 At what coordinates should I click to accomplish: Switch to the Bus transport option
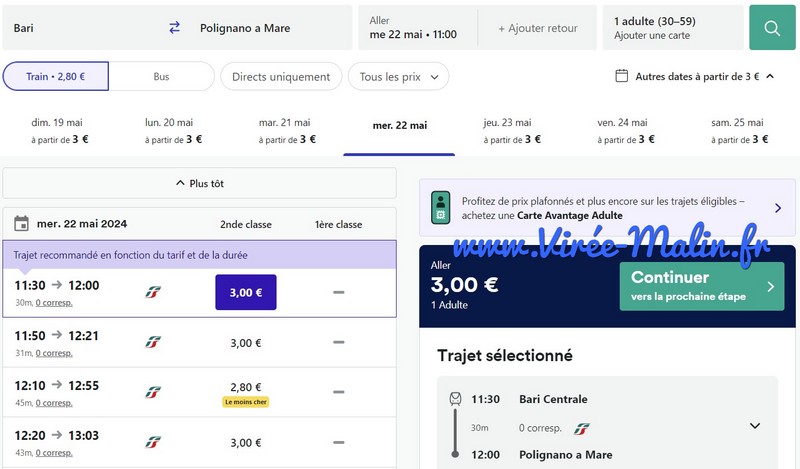161,76
